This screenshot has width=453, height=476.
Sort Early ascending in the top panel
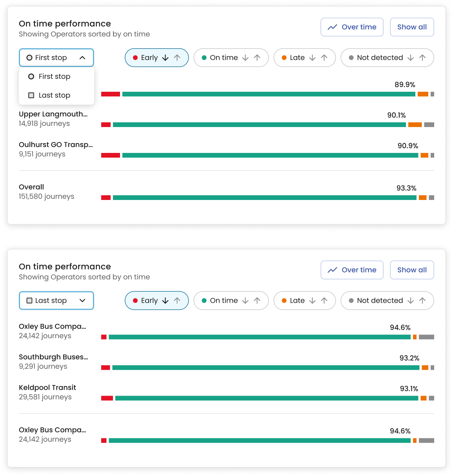[177, 58]
